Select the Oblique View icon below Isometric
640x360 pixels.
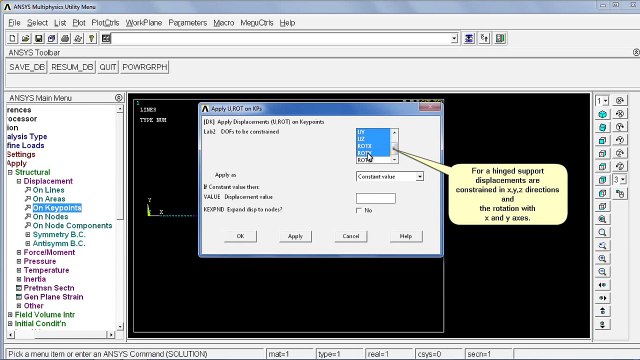tap(602, 127)
